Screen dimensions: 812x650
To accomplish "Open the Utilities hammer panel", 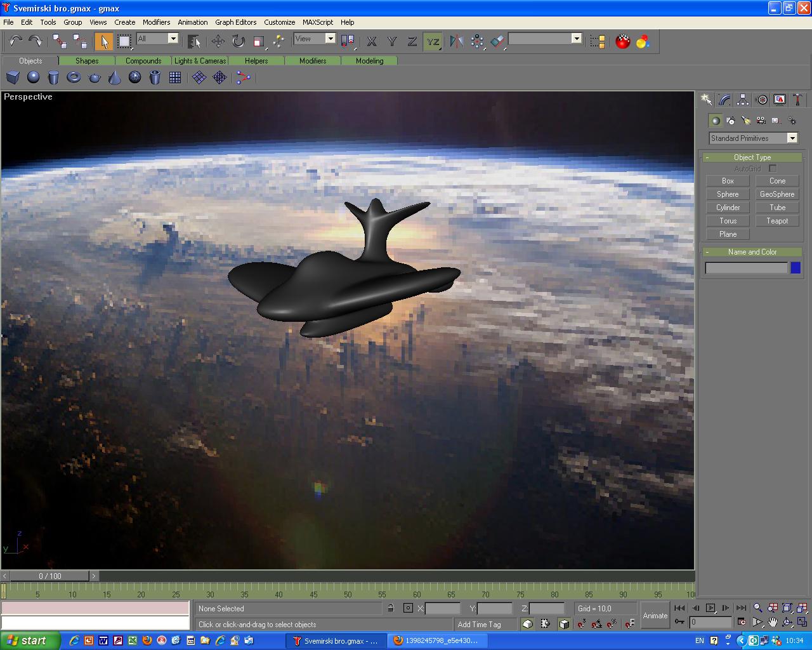I will 797,100.
